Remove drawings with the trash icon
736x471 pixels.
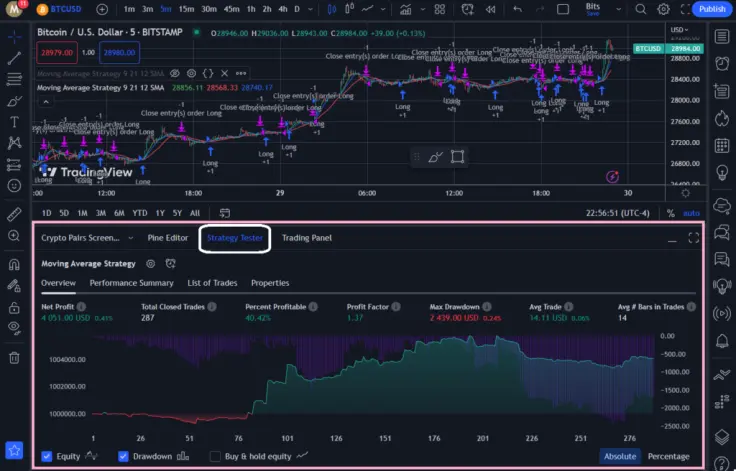(x=14, y=358)
